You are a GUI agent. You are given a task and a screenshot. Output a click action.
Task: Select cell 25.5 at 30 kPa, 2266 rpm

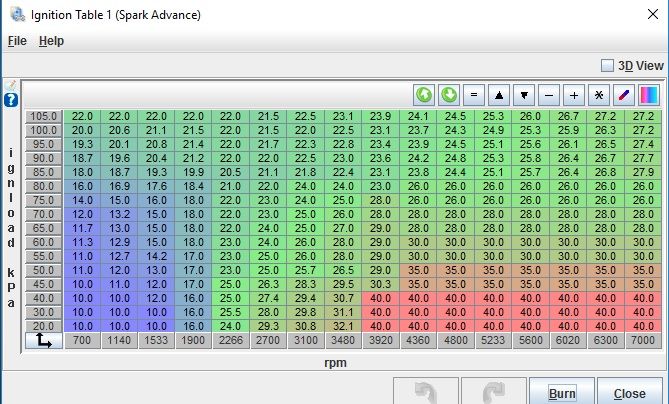coord(231,312)
